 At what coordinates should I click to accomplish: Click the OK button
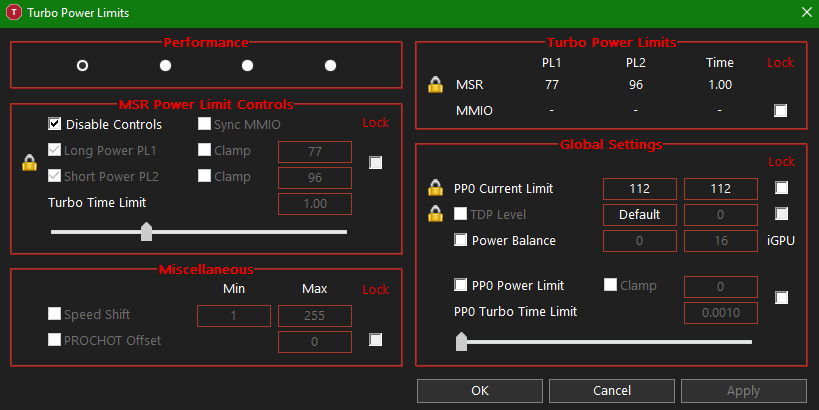(x=479, y=391)
